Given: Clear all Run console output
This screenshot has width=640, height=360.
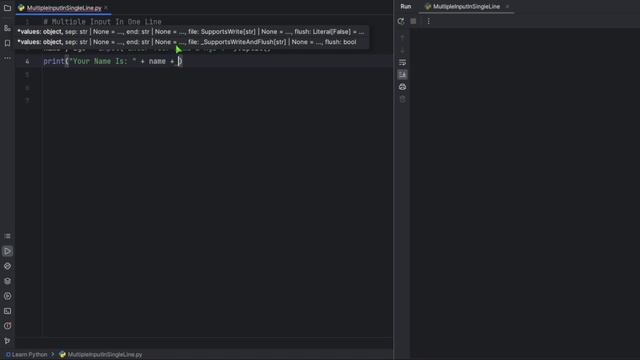Looking at the screenshot, I should click(402, 99).
